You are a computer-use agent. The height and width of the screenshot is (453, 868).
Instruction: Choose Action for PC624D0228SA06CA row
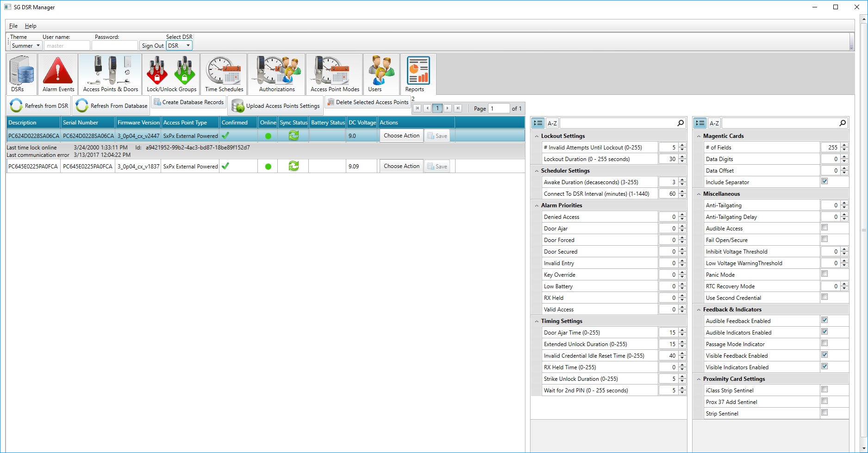coord(401,136)
